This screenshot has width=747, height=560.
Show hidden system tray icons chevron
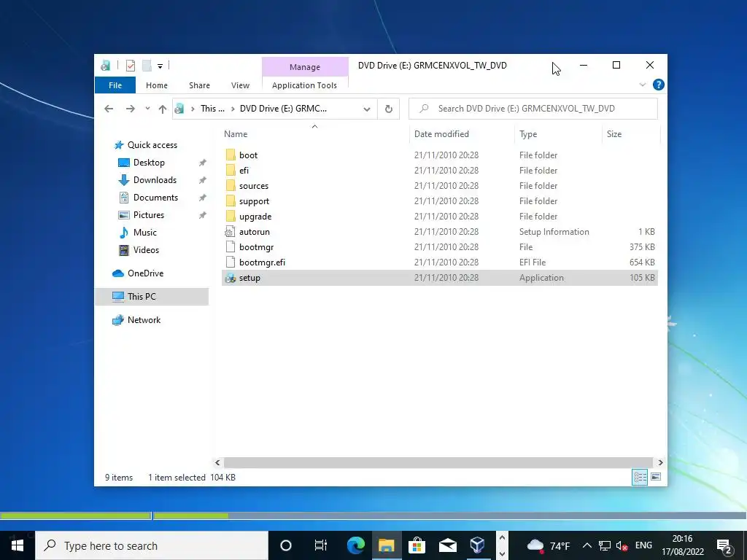point(587,545)
